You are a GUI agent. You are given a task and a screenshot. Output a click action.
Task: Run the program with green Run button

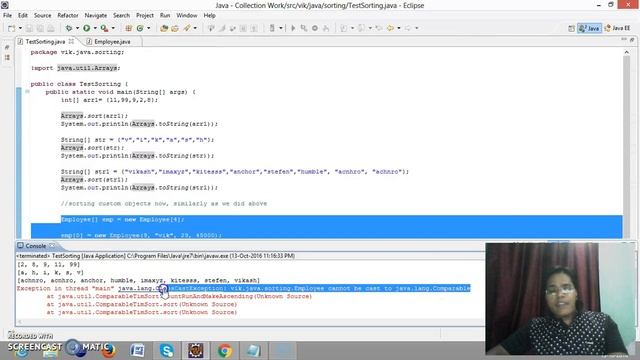tap(87, 28)
